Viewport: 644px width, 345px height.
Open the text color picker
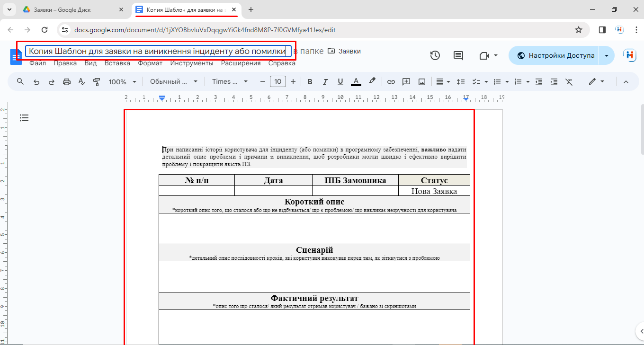(x=356, y=82)
